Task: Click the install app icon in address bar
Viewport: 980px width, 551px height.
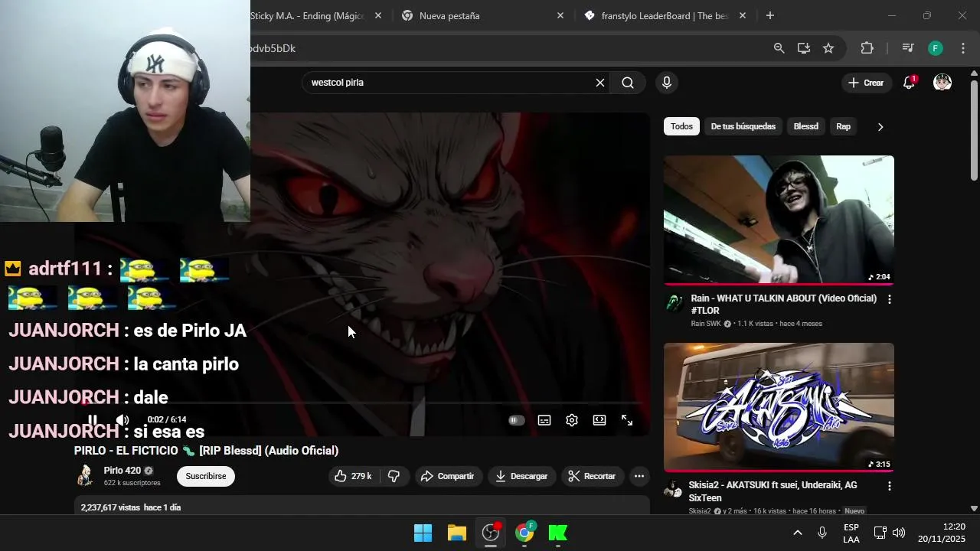Action: point(803,48)
